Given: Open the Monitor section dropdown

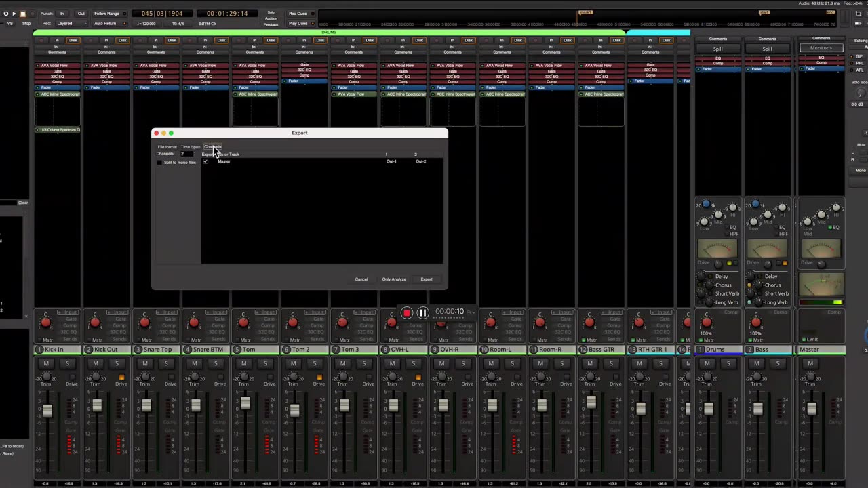Looking at the screenshot, I should (x=821, y=48).
